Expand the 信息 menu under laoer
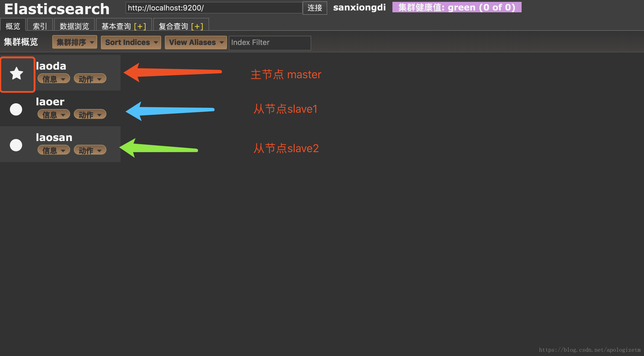Image resolution: width=644 pixels, height=356 pixels. click(x=54, y=115)
